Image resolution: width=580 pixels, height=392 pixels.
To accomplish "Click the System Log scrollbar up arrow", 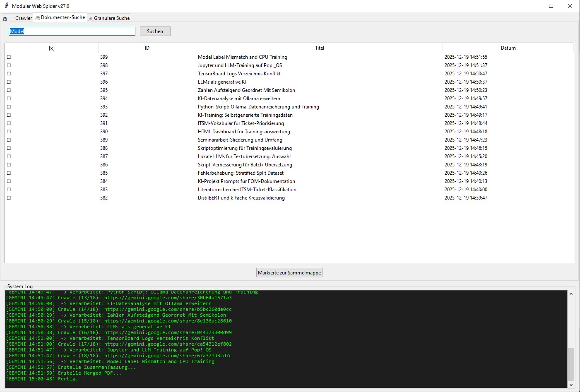I will 571,293.
